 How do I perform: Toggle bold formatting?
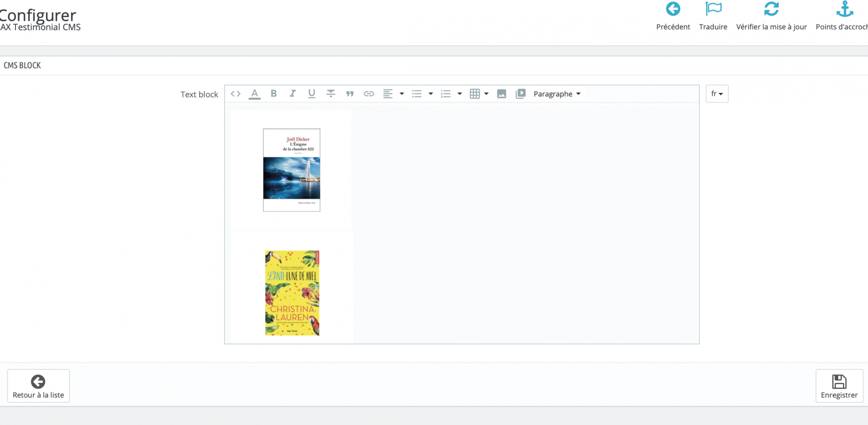point(274,94)
